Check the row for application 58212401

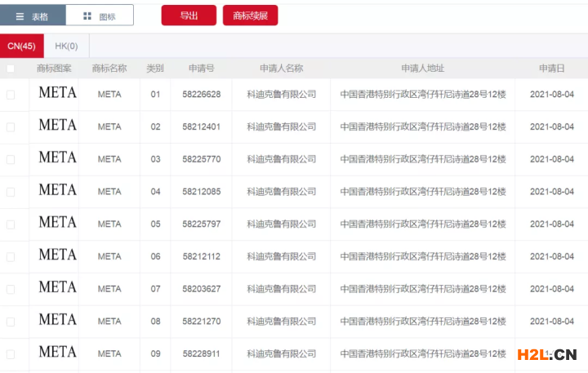click(x=11, y=127)
